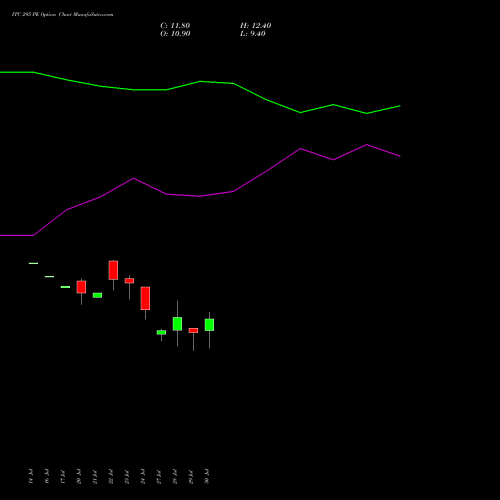Select the open value 'O: 10.90'

175,34
